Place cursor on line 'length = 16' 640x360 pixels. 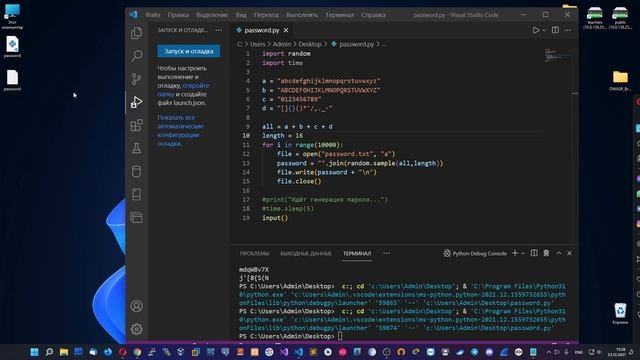[x=282, y=136]
